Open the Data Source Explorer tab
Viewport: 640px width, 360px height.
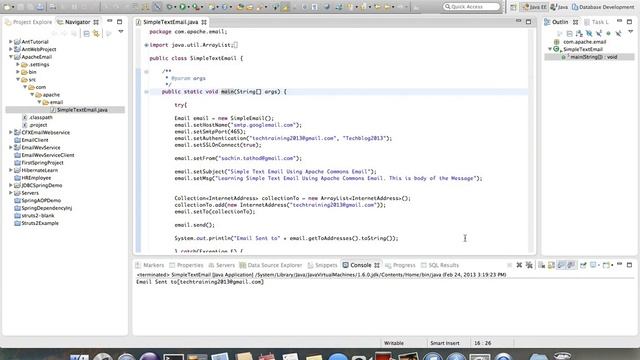[x=271, y=265]
